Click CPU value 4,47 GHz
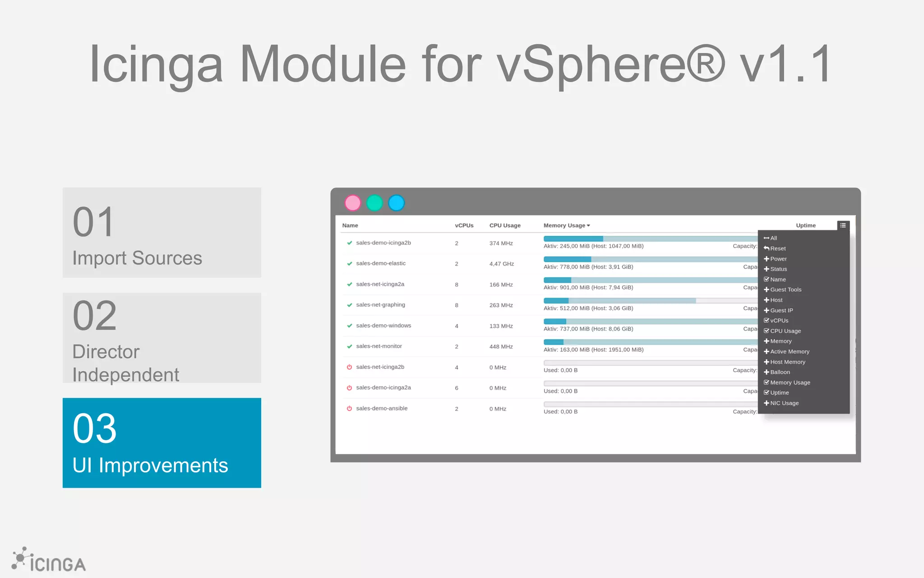The width and height of the screenshot is (924, 578). tap(502, 264)
